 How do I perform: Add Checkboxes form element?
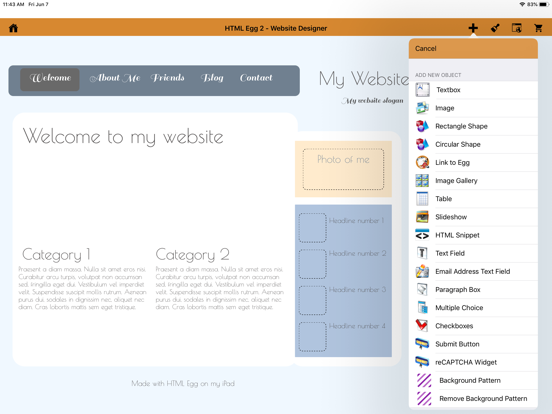pos(473,326)
